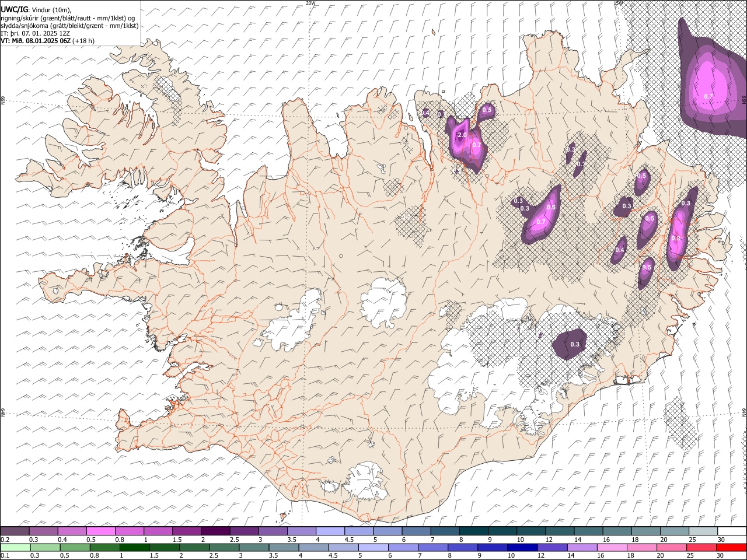The image size is (747, 560).
Task: Click the 0.9 snowfall value on the east coast
Action: 676,238
